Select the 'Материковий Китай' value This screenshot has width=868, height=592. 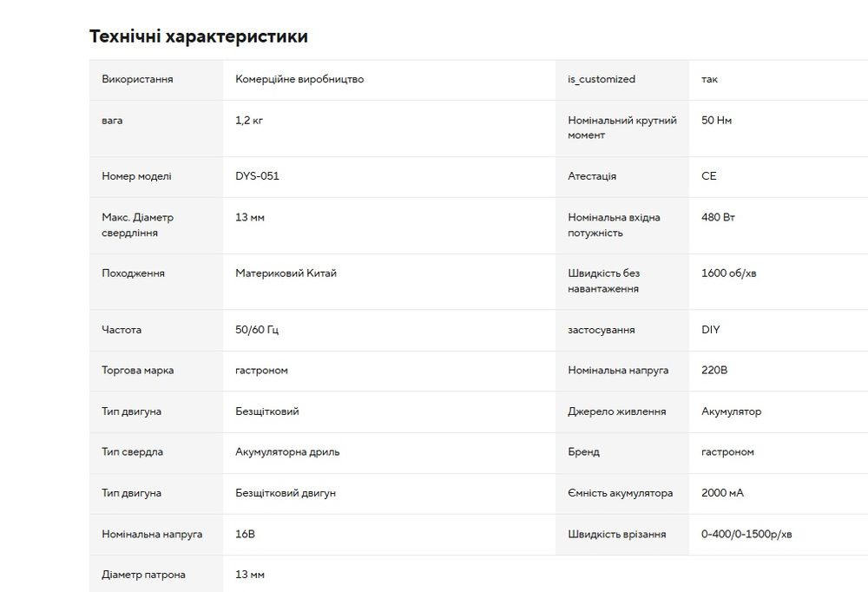[286, 273]
